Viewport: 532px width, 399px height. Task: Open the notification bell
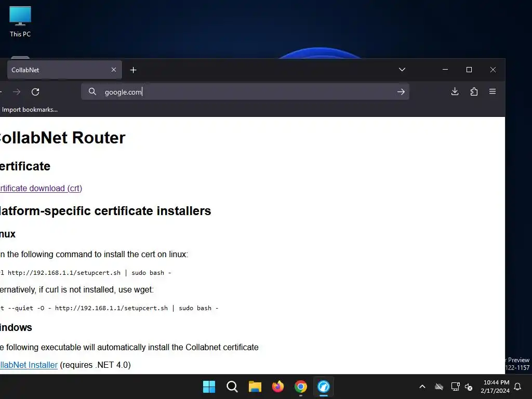point(518,387)
